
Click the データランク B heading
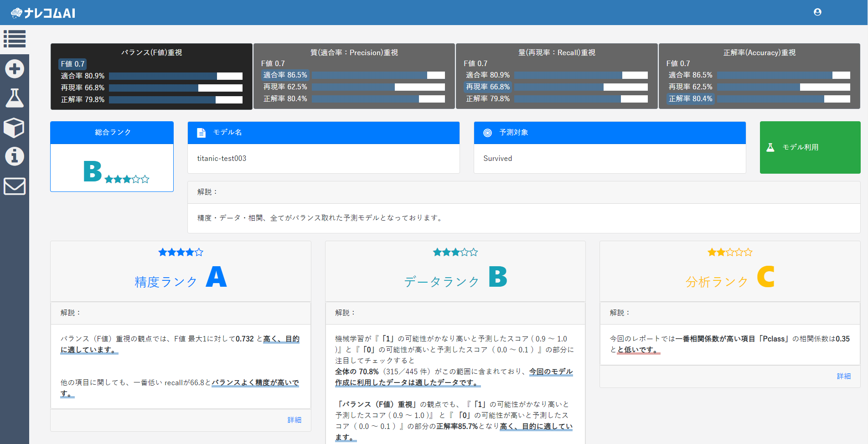coord(455,278)
